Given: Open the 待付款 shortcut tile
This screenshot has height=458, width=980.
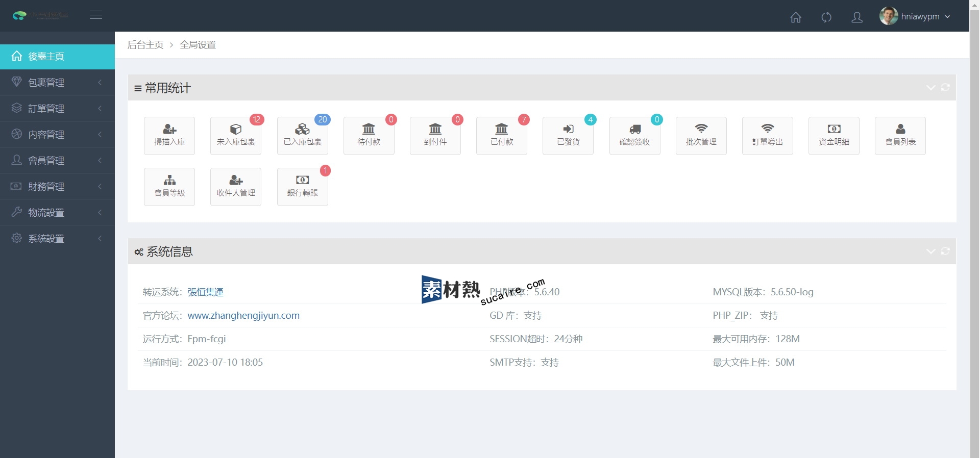Looking at the screenshot, I should (x=369, y=136).
